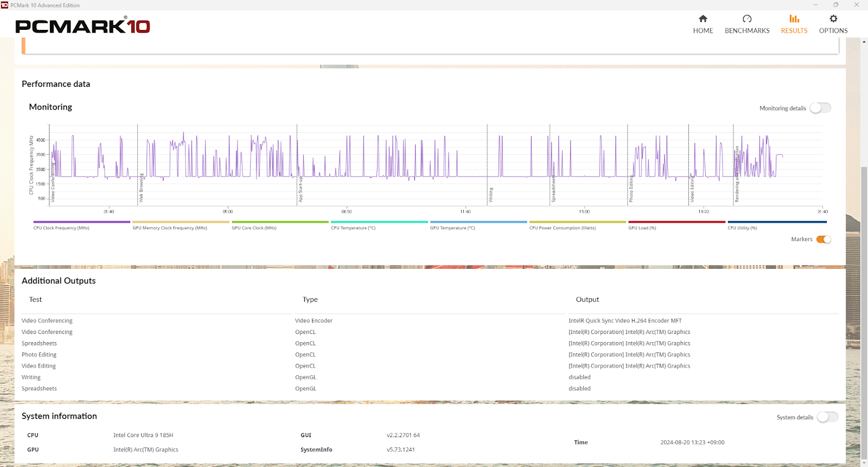Click the vertical scrollbar thumb
The image size is (868, 467).
(864, 312)
